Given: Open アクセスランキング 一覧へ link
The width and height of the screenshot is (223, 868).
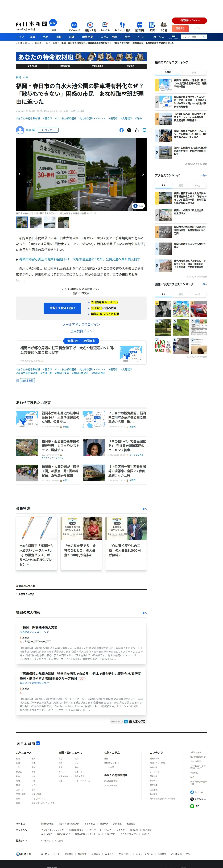Looking at the screenshot, I should (204, 176).
